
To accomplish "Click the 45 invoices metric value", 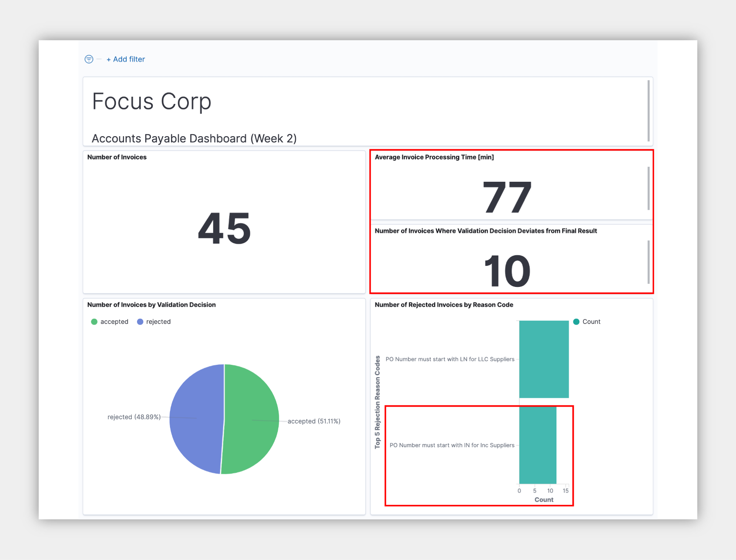I will tap(224, 228).
